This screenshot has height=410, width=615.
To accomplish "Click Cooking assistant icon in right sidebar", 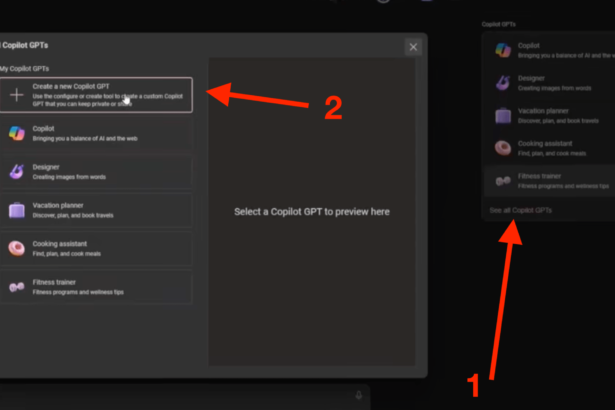I will click(x=503, y=148).
